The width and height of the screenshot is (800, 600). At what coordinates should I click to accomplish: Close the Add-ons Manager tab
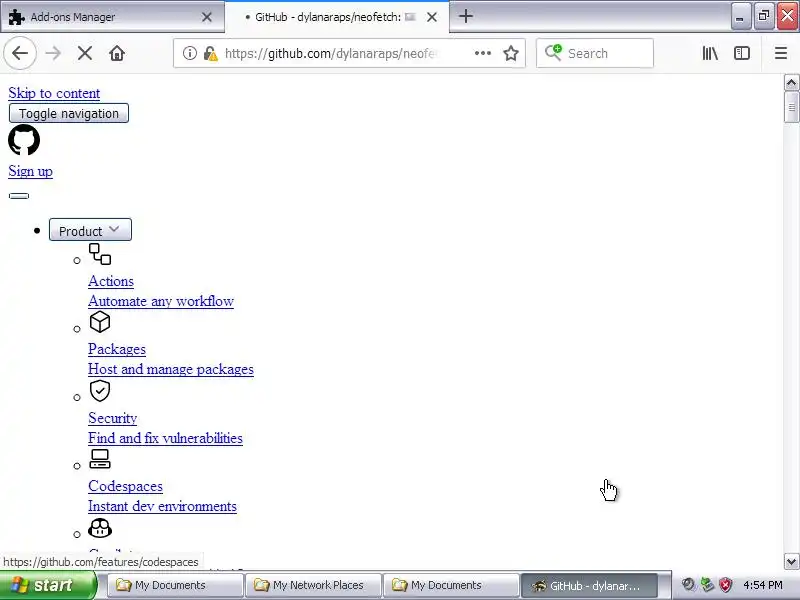207,17
